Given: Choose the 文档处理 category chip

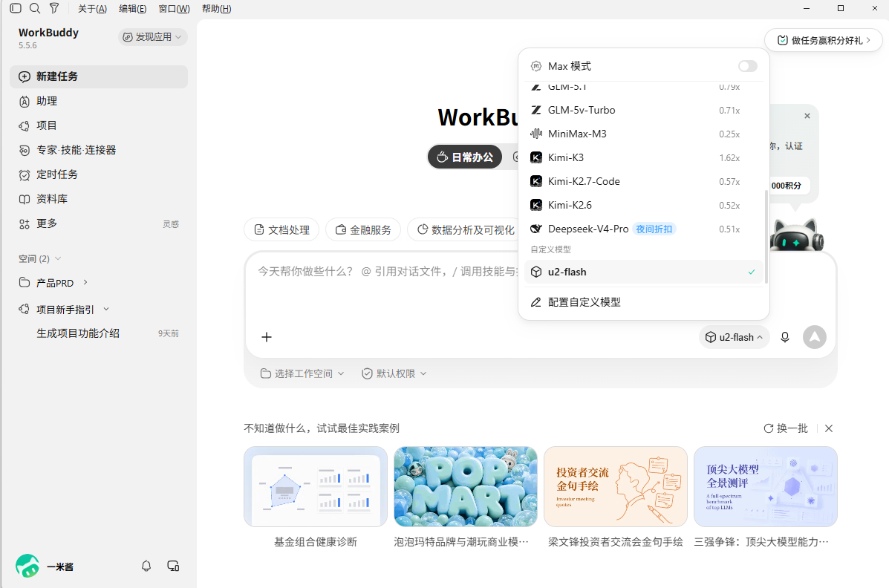Looking at the screenshot, I should [281, 229].
